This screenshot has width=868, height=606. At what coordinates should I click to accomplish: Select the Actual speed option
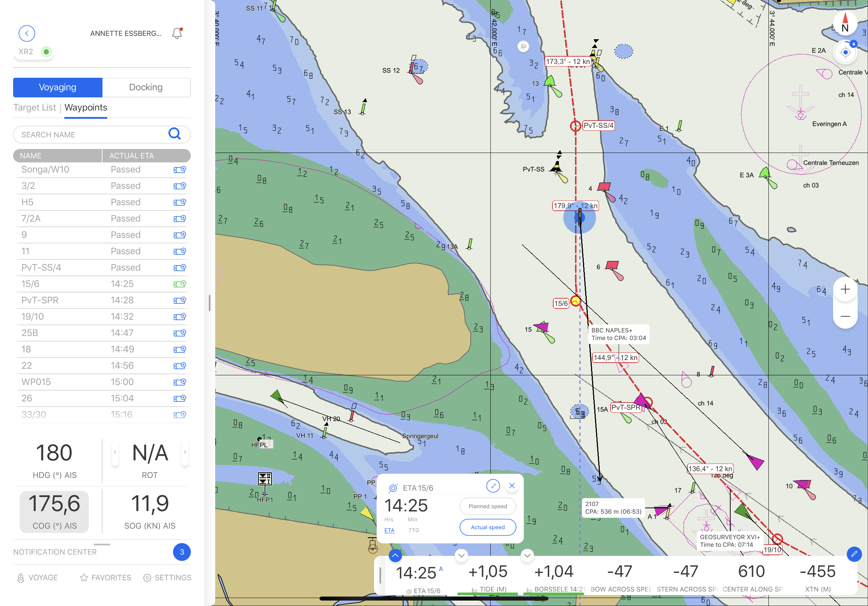[x=487, y=527]
